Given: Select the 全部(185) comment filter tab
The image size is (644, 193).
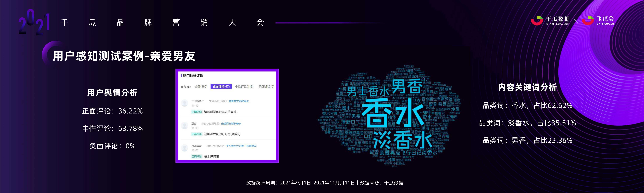Looking at the screenshot, I should (x=201, y=86).
